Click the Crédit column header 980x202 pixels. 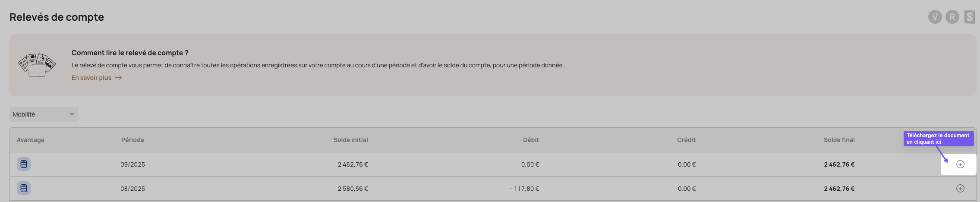(686, 140)
